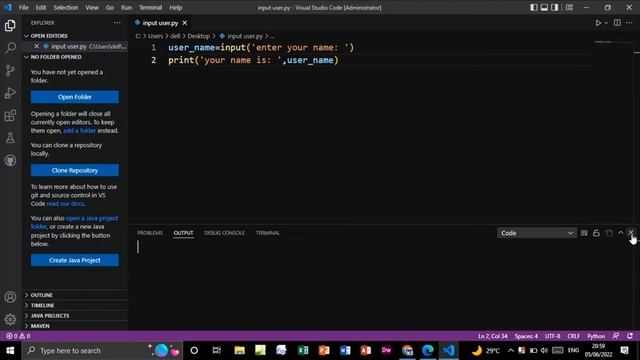Open the File menu

point(24,7)
